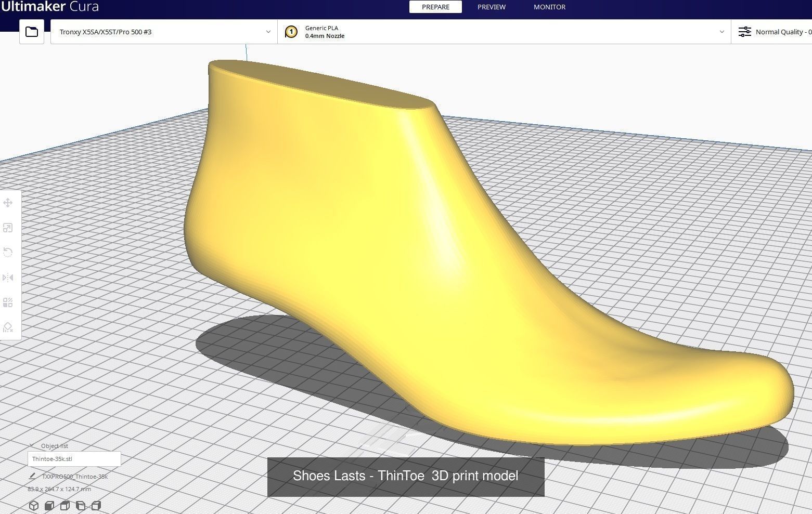Switch to top view cube icon
This screenshot has height=514, width=812.
tap(65, 506)
